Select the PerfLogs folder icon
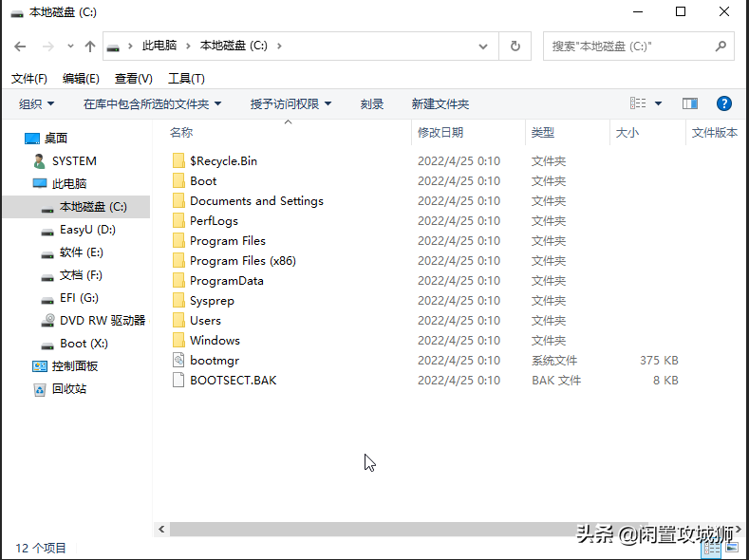The width and height of the screenshot is (749, 560). coord(178,221)
